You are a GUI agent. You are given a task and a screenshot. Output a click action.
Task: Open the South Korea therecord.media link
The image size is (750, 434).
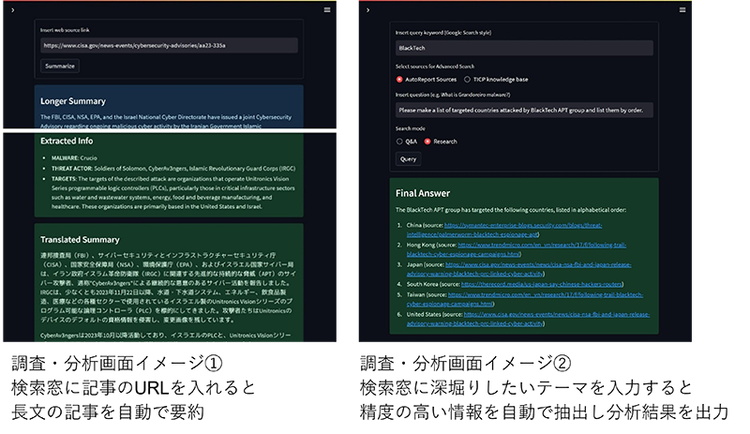coord(541,284)
